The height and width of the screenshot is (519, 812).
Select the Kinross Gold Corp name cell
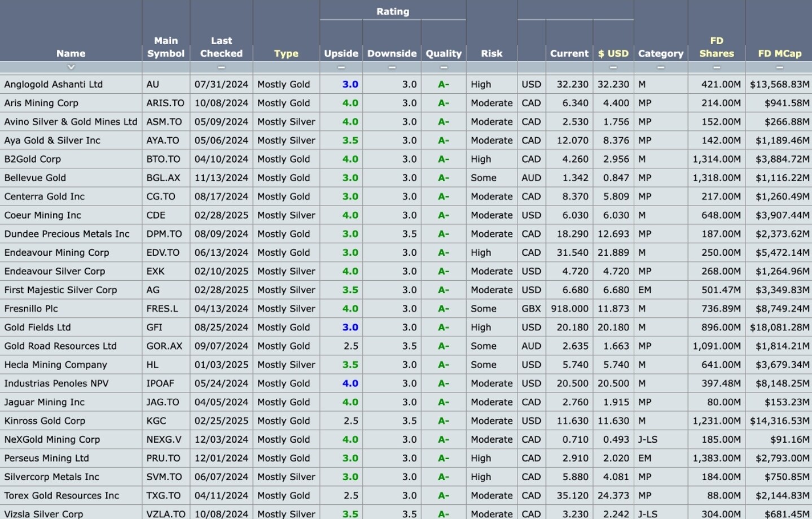(45, 421)
